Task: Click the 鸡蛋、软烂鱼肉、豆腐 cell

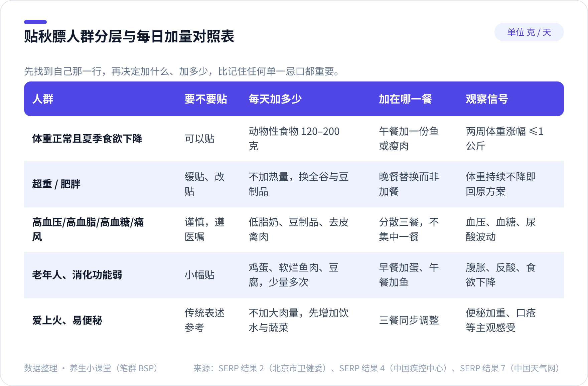Action: pos(294,275)
